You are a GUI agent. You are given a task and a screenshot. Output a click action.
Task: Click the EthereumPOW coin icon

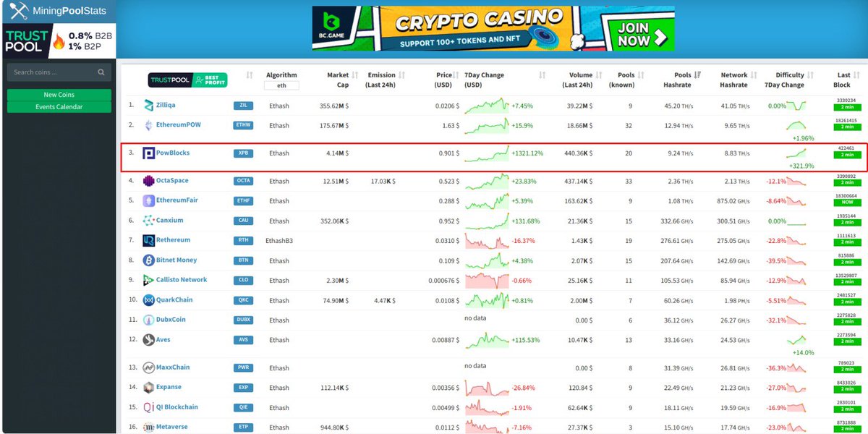pos(149,125)
